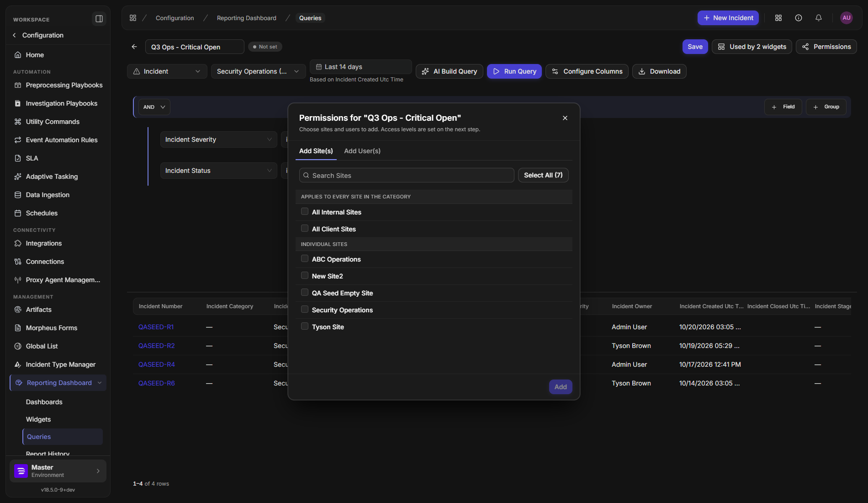Image resolution: width=868 pixels, height=503 pixels.
Task: Tick the ABC Operations site checkbox
Action: point(305,259)
